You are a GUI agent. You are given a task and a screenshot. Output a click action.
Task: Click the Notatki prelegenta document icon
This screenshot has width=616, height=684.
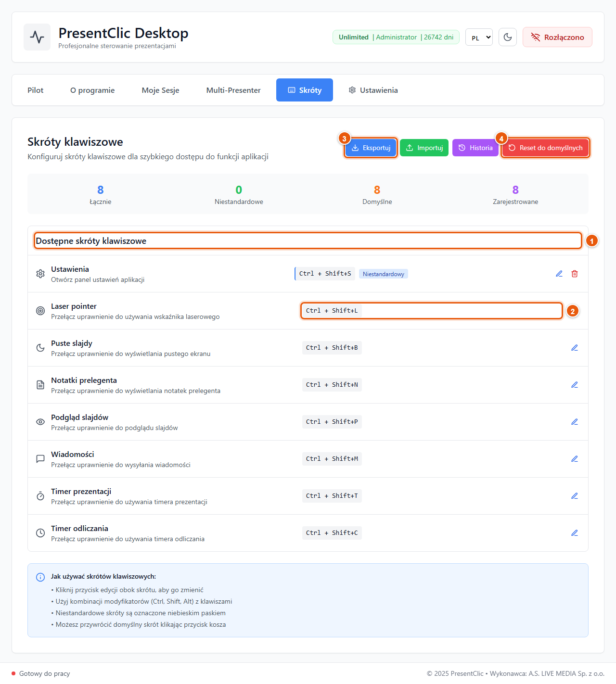click(x=40, y=385)
